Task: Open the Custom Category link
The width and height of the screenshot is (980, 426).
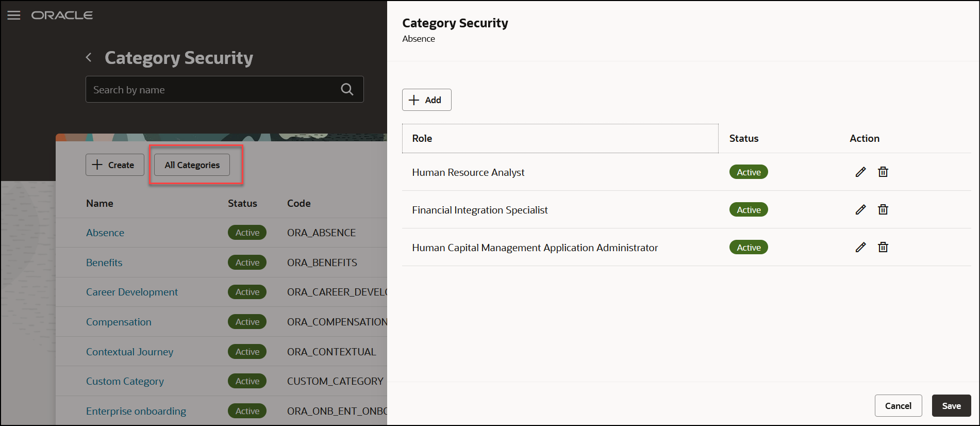Action: (125, 381)
